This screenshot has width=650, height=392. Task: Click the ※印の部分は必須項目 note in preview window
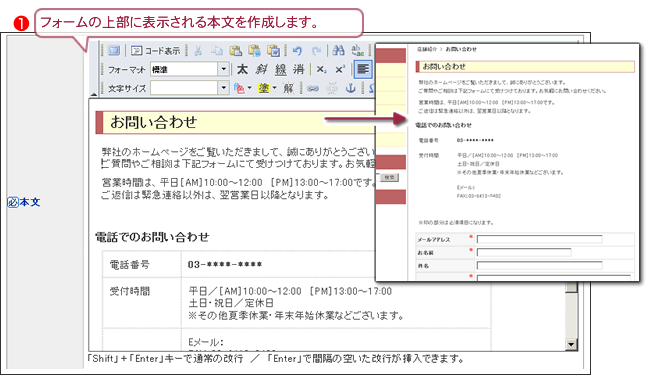point(456,223)
